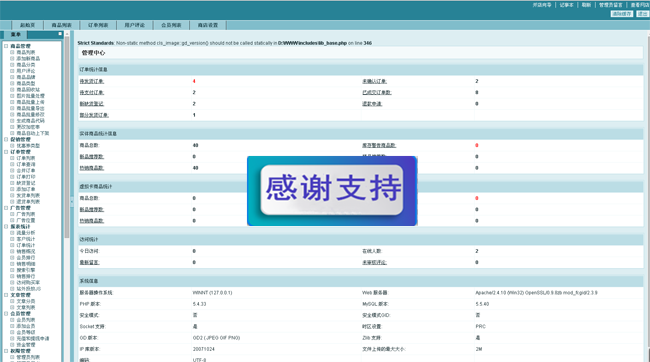Viewport: 650px width, 362px height.
Task: Open 生成商品代码 in the sidebar
Action: pos(30,121)
